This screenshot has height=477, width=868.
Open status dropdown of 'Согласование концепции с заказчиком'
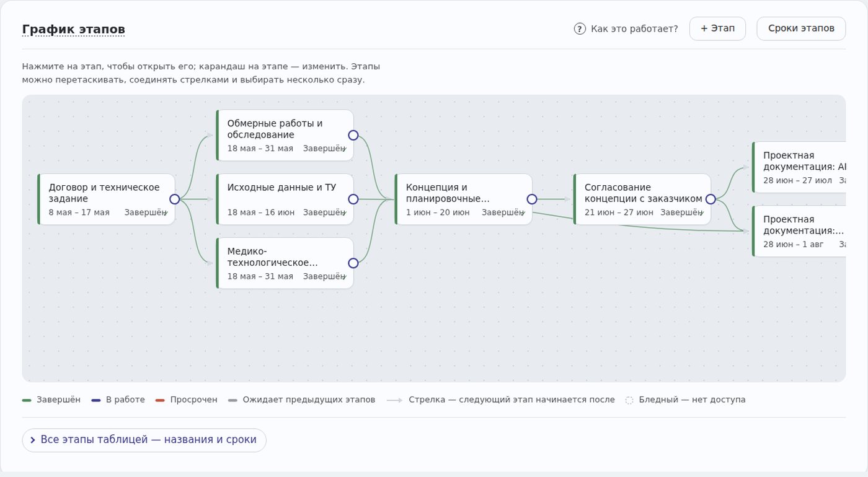[x=682, y=212]
